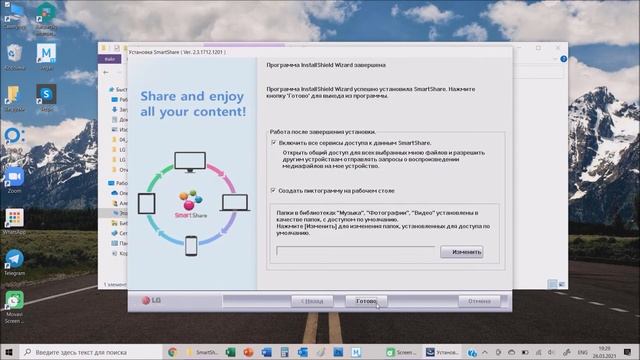Open Chrome from the taskbar
The width and height of the screenshot is (640, 360).
[172, 352]
